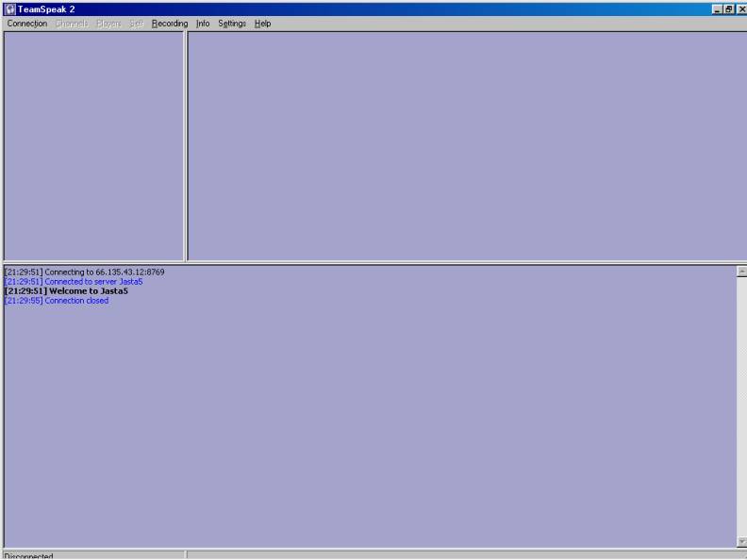Click the 'Connected to server Jasta5' log entry
The image size is (747, 560).
[x=74, y=282]
